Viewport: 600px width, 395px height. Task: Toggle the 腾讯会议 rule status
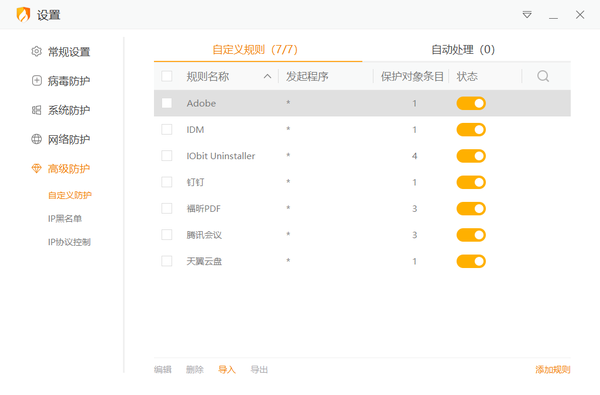pos(471,235)
